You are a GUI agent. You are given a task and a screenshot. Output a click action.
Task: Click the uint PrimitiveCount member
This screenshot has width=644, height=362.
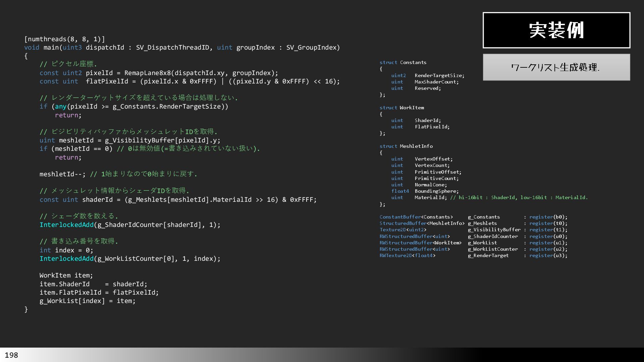click(x=425, y=179)
